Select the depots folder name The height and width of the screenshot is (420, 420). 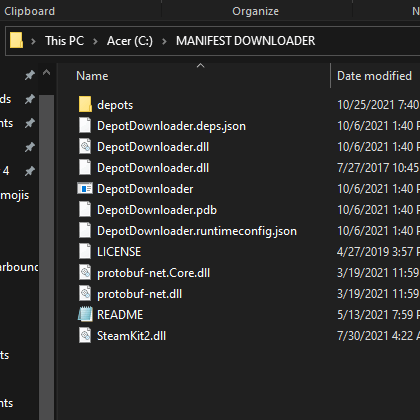click(x=115, y=105)
